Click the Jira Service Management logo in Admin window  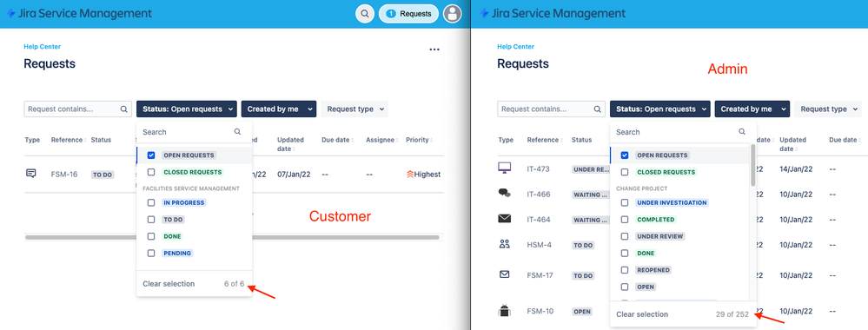pyautogui.click(x=553, y=13)
